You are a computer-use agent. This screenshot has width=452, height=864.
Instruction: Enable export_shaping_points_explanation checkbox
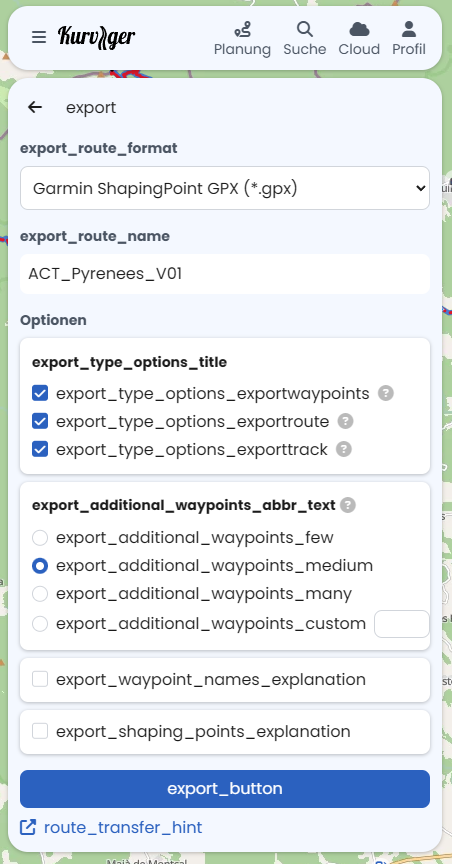(x=40, y=731)
